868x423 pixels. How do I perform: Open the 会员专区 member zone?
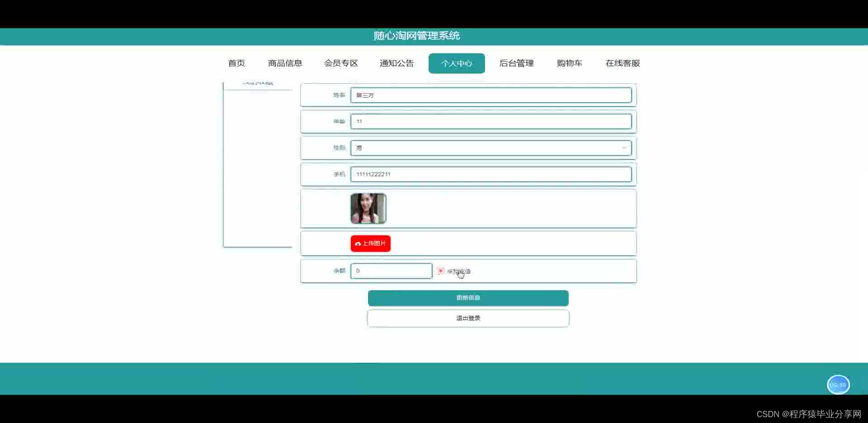[341, 63]
